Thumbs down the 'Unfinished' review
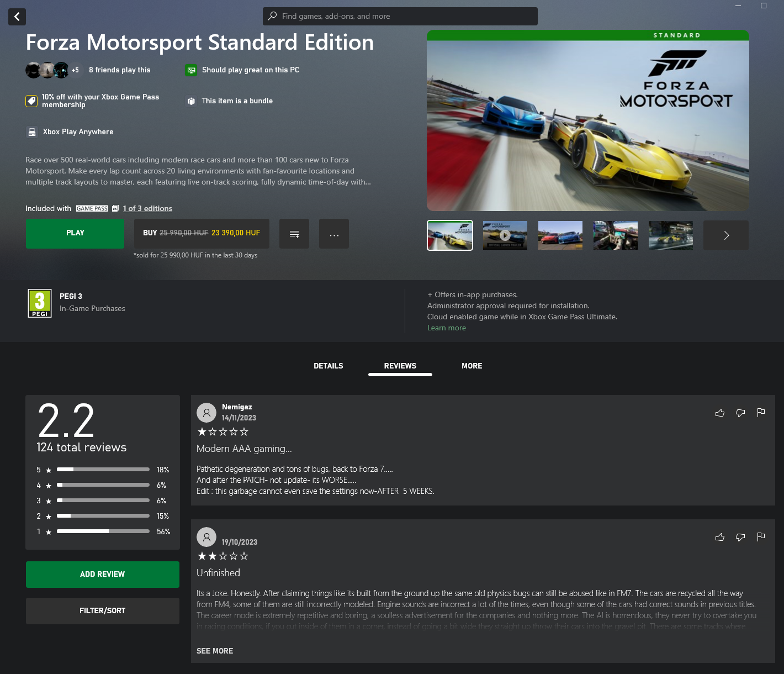The width and height of the screenshot is (784, 674). click(740, 537)
